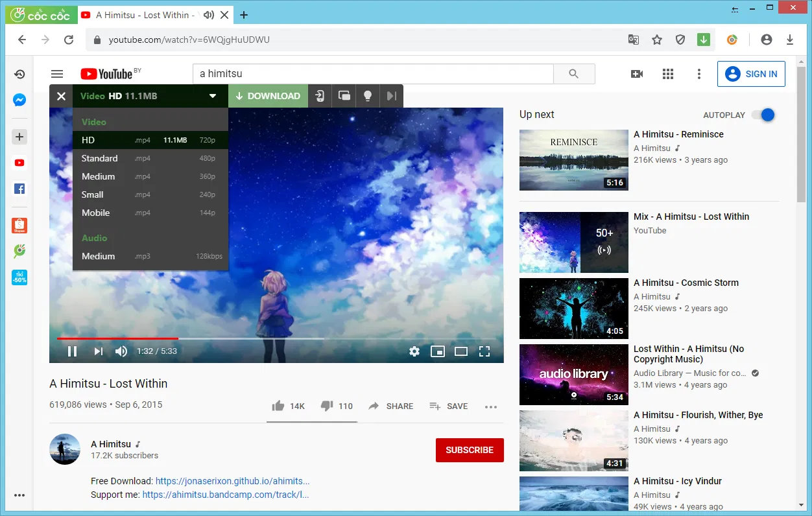Open the Coc Coc sidebar history icon
Screen dimensions: 812x516
(x=19, y=75)
